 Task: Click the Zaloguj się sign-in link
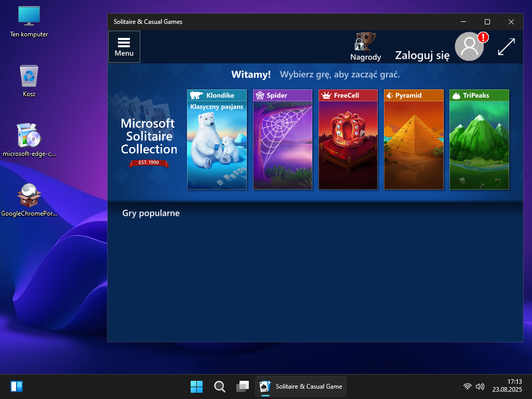pyautogui.click(x=422, y=56)
